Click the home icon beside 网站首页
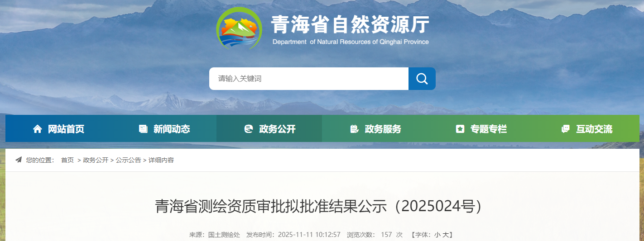This screenshot has width=644, height=241. [38, 129]
